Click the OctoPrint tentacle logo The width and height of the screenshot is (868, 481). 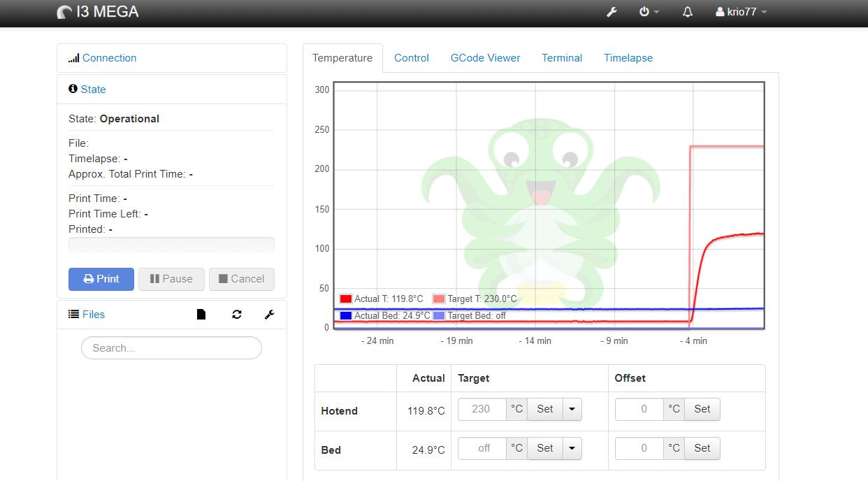64,12
